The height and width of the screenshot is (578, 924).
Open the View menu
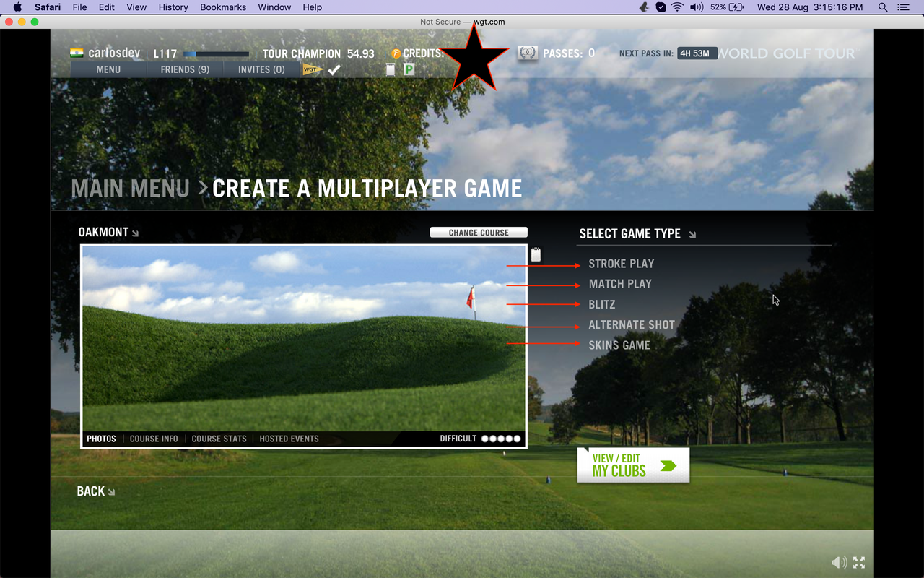click(x=136, y=7)
